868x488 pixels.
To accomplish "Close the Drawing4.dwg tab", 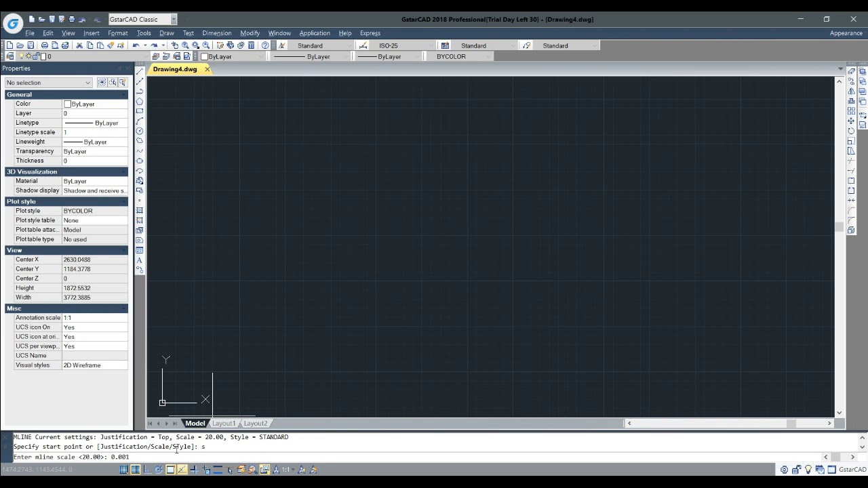I will (207, 69).
